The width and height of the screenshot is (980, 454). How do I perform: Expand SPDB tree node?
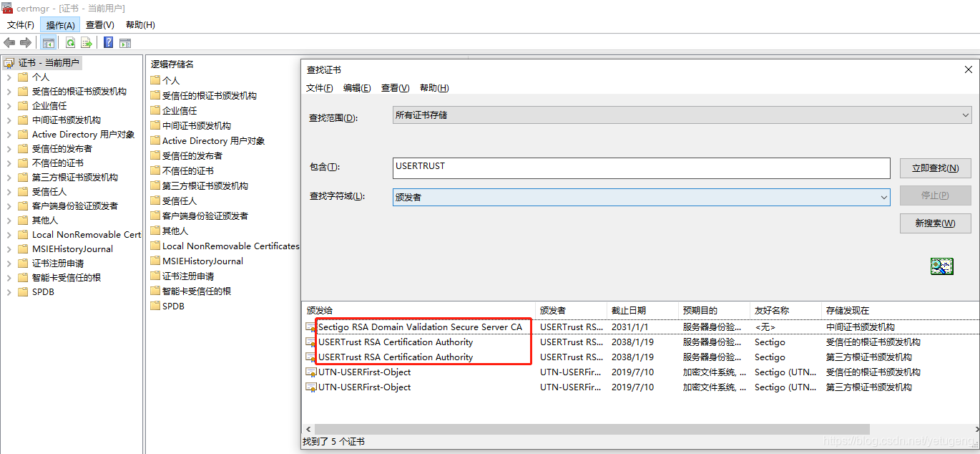coord(9,291)
